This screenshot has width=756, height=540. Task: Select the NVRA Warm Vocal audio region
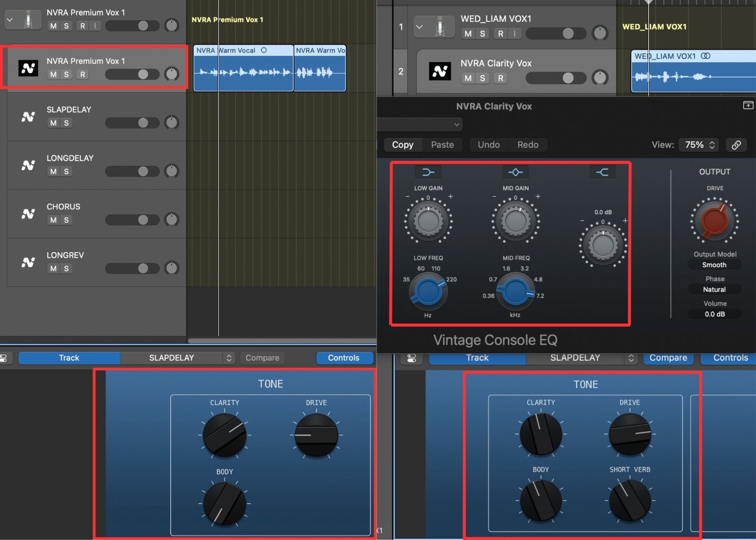click(x=243, y=71)
